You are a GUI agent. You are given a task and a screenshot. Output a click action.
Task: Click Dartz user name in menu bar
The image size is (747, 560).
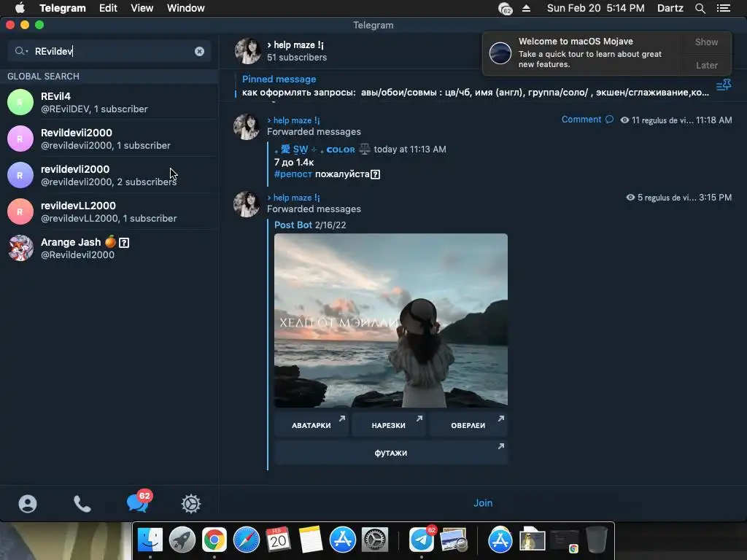point(670,8)
